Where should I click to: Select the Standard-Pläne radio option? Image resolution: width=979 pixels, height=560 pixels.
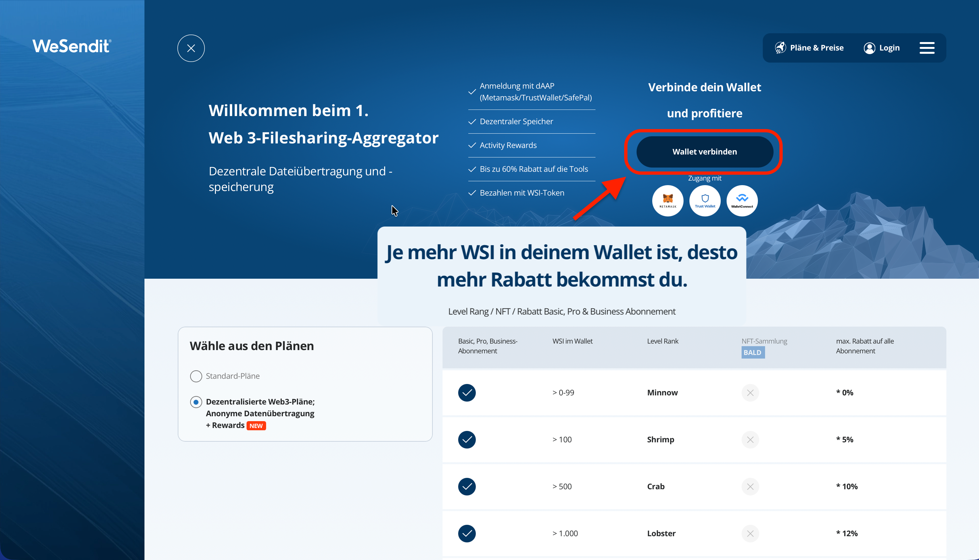[196, 376]
